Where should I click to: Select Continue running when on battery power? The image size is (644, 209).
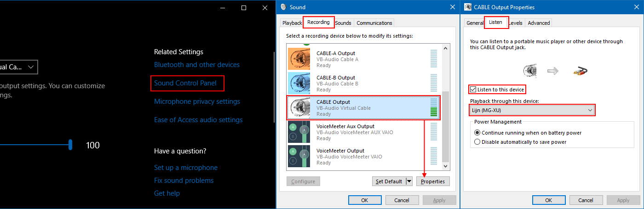click(477, 133)
